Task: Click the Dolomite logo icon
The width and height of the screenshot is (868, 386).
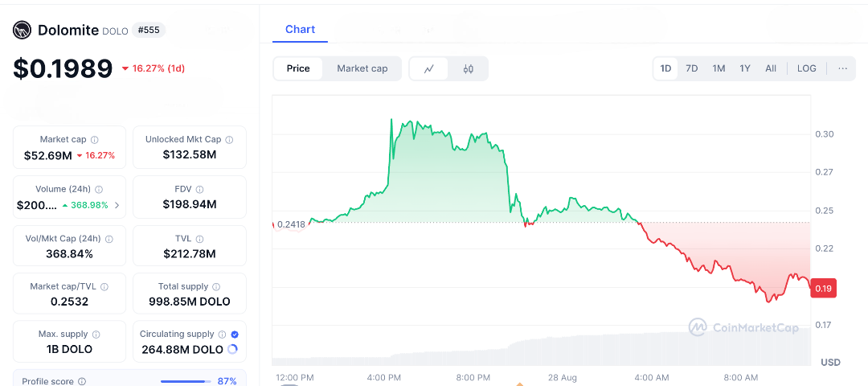Action: (x=22, y=31)
